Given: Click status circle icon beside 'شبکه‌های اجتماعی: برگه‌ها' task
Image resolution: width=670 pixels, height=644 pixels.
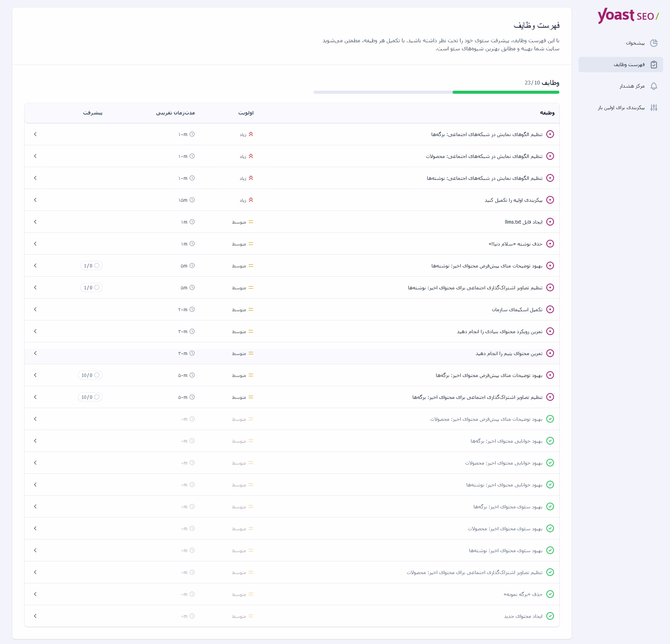Looking at the screenshot, I should 550,134.
